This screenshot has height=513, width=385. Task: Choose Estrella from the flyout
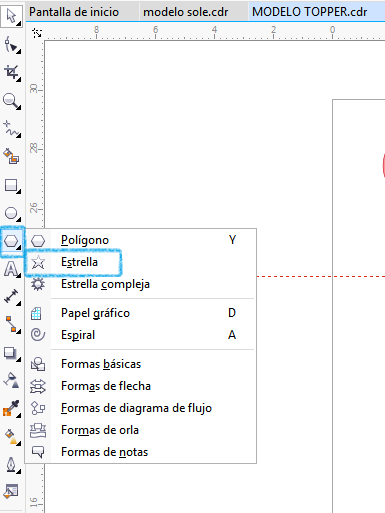(x=140, y=262)
